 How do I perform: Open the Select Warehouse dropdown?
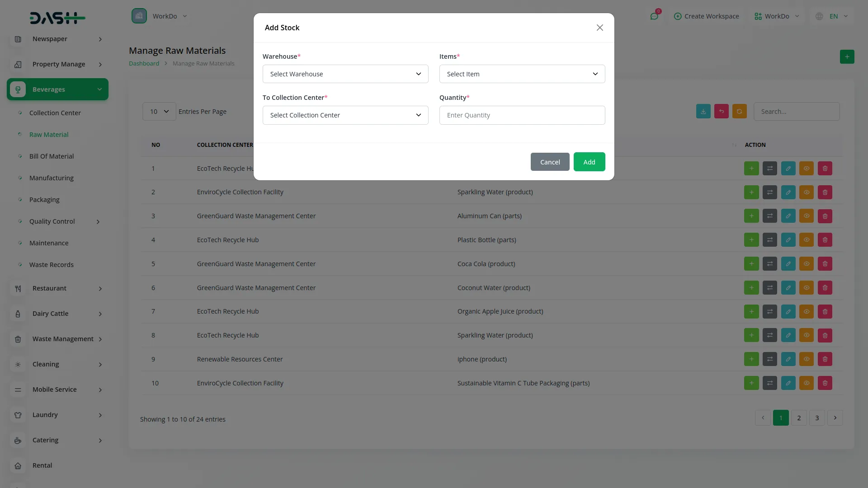[x=345, y=74]
